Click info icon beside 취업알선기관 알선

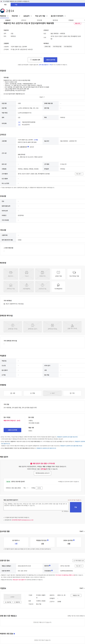48,540
